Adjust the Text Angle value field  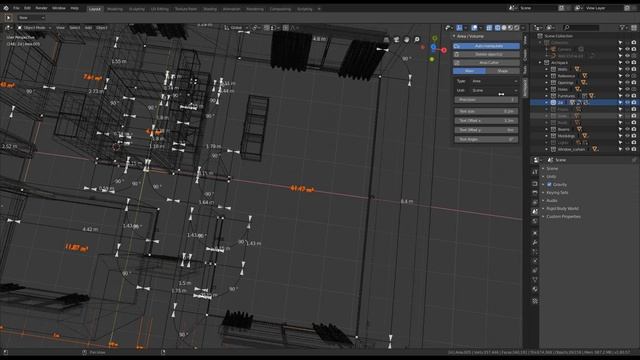click(486, 139)
